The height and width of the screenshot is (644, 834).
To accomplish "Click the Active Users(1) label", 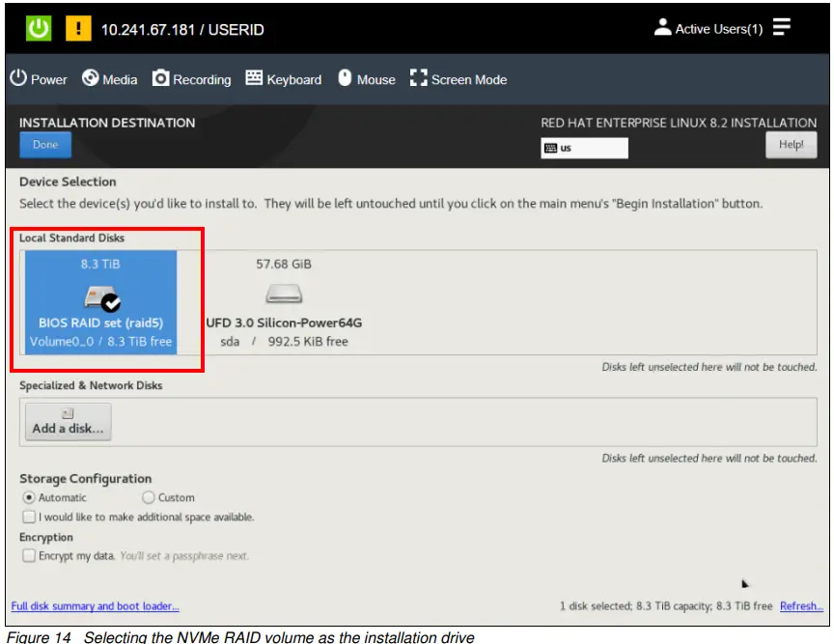I will 718,29.
